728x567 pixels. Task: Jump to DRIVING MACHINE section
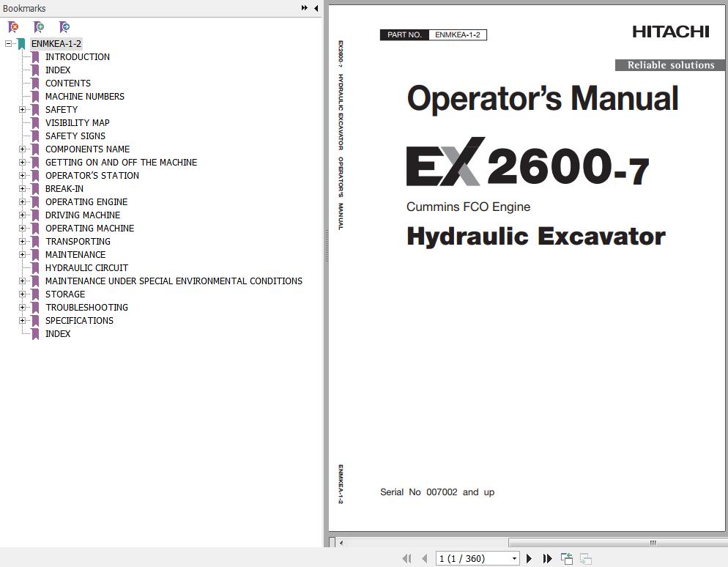83,215
